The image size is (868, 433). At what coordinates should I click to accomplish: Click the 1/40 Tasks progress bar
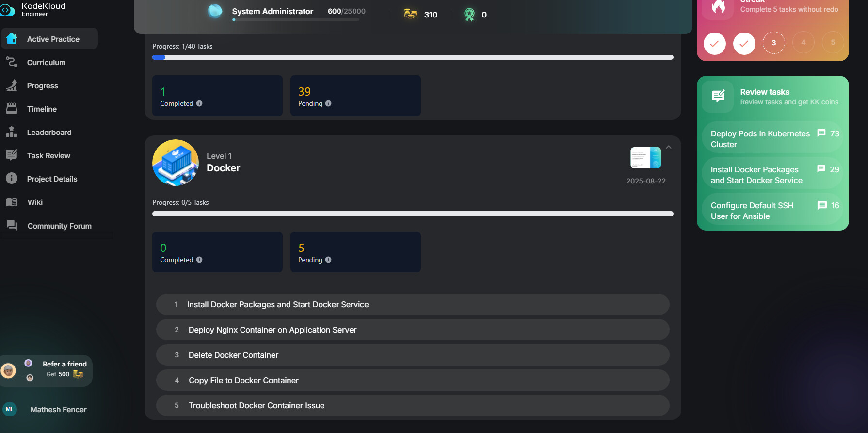pyautogui.click(x=413, y=57)
